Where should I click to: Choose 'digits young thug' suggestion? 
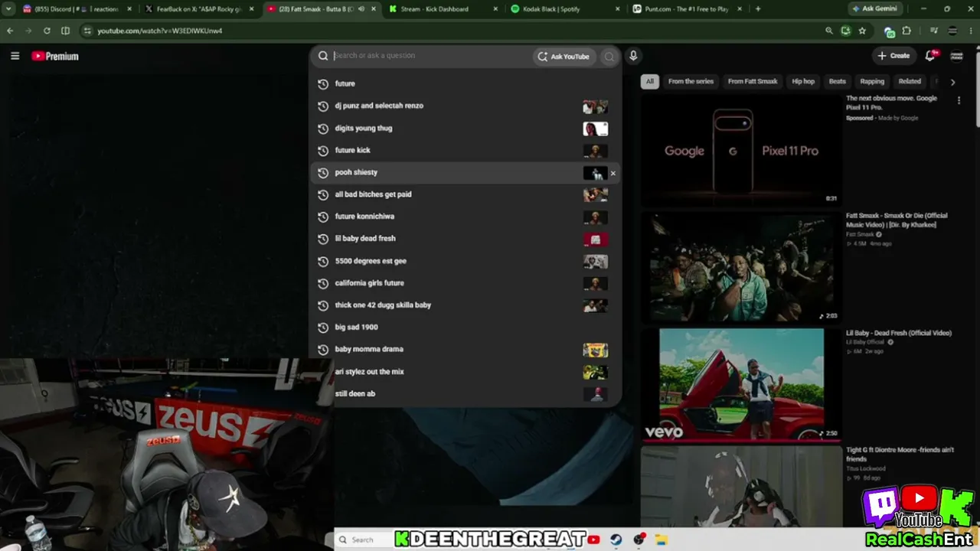point(465,128)
